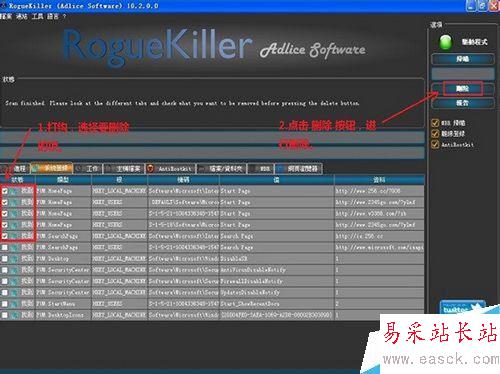Image resolution: width=500 pixels, height=374 pixels.
Task: Select the http://www.microsoft.com/isapi data cell
Action: pyautogui.click(x=379, y=247)
